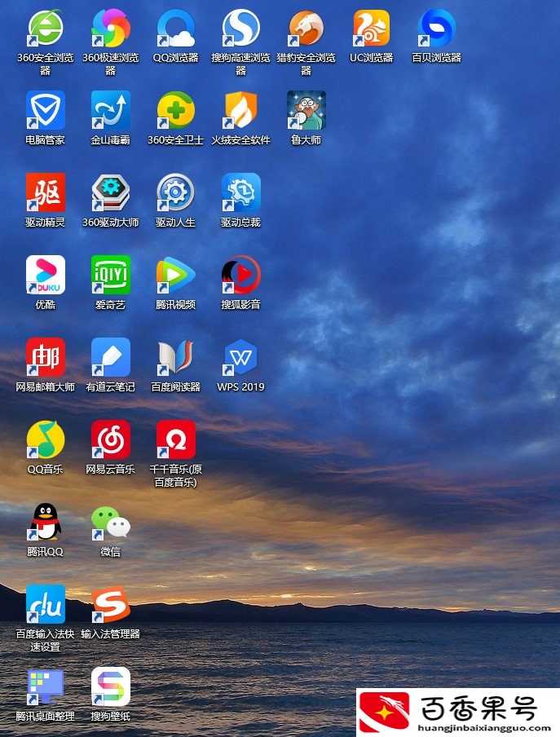Open 搜狐影音 player icon
This screenshot has width=560, height=737.
(241, 275)
